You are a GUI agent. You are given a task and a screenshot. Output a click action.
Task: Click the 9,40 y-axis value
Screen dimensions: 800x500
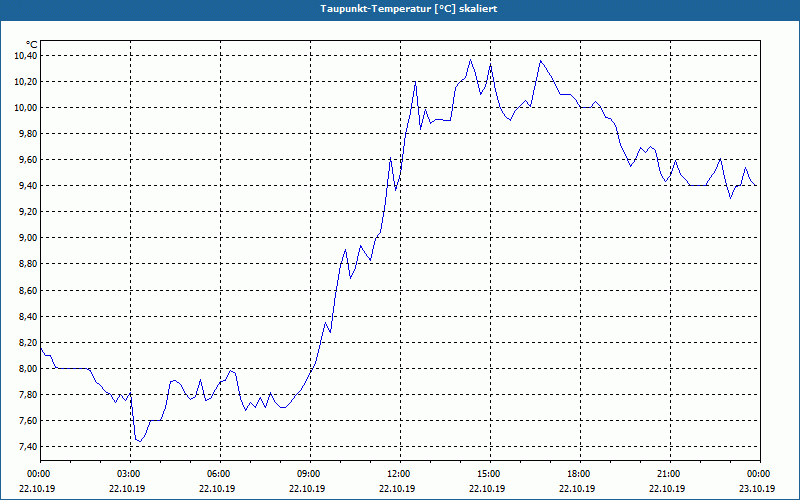pyautogui.click(x=28, y=186)
